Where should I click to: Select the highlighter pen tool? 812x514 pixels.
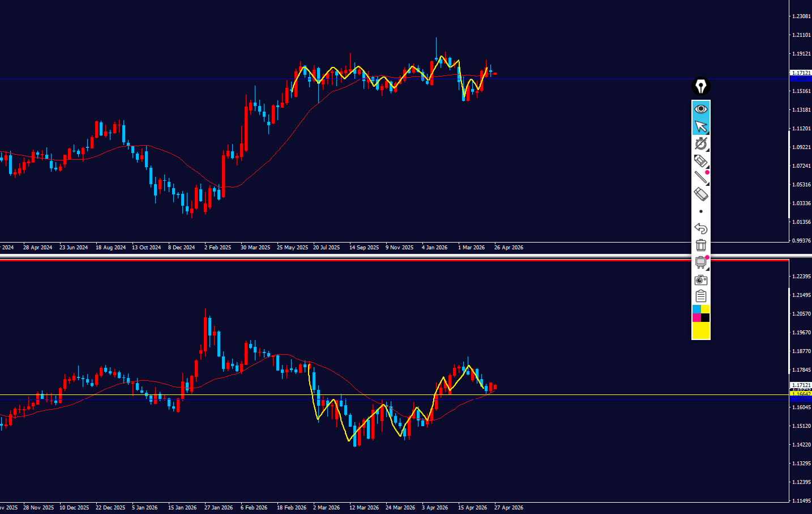[x=700, y=160]
